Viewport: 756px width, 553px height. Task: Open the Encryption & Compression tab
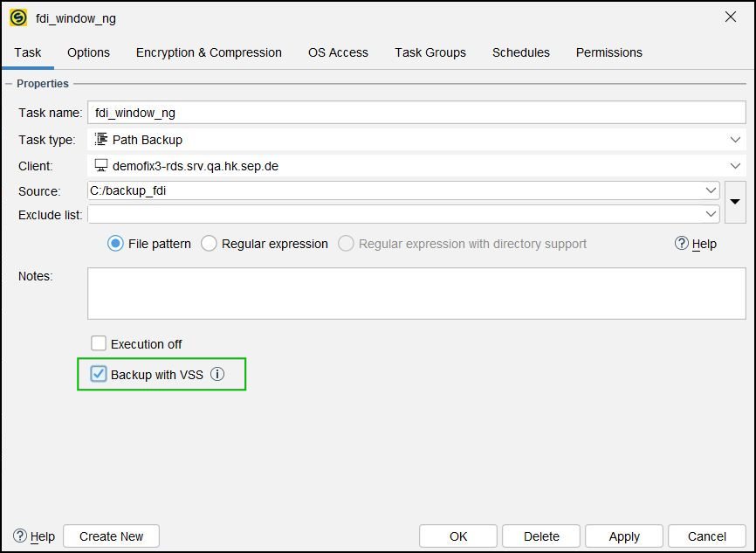pos(209,52)
